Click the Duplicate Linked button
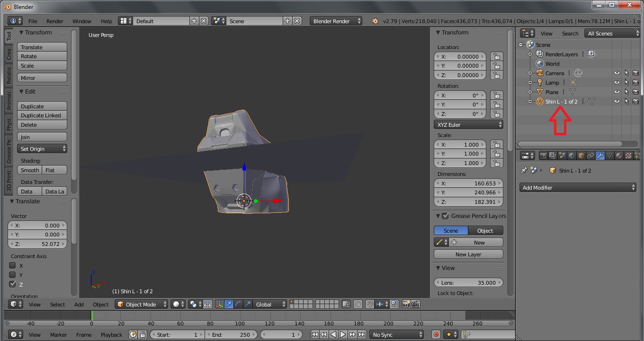644x341 pixels. (42, 115)
